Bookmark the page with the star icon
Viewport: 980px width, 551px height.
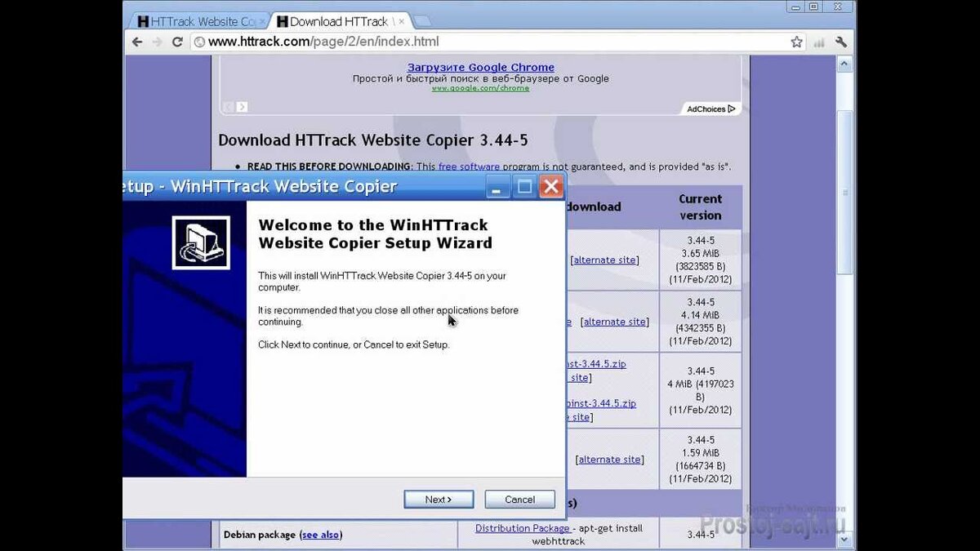(x=797, y=42)
